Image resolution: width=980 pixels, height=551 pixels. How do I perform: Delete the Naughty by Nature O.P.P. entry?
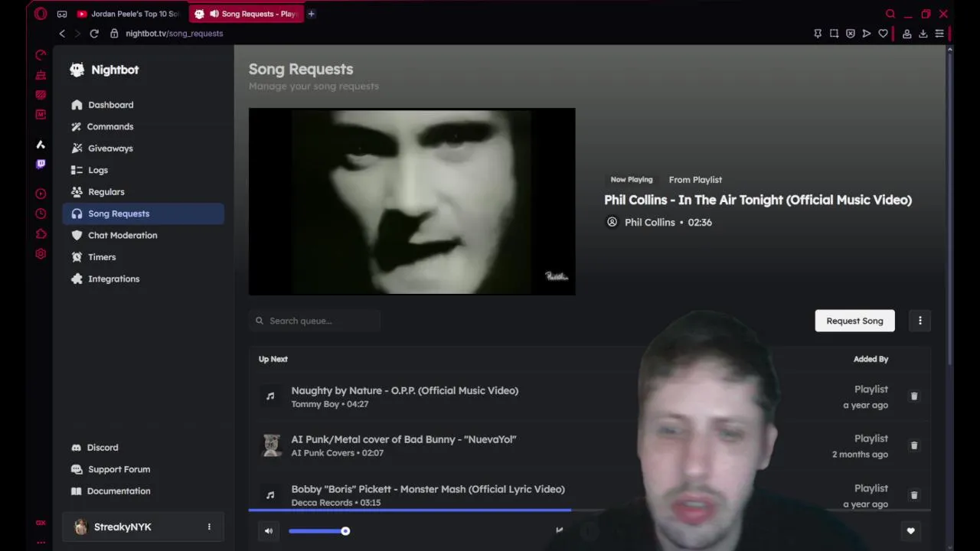(x=913, y=396)
